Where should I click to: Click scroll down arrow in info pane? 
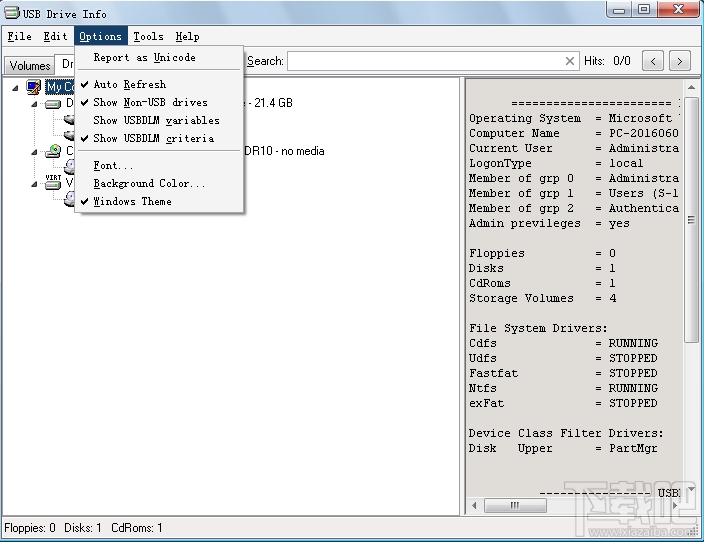[x=691, y=489]
